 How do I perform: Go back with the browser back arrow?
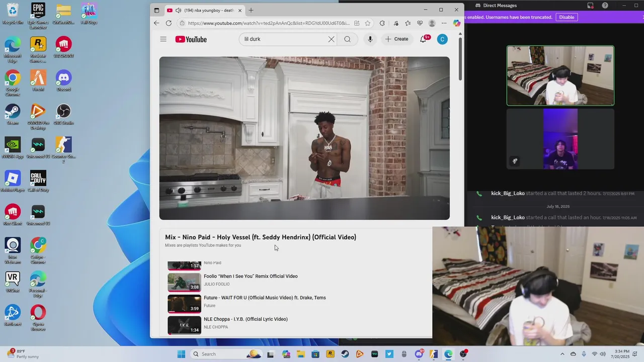coord(156,23)
